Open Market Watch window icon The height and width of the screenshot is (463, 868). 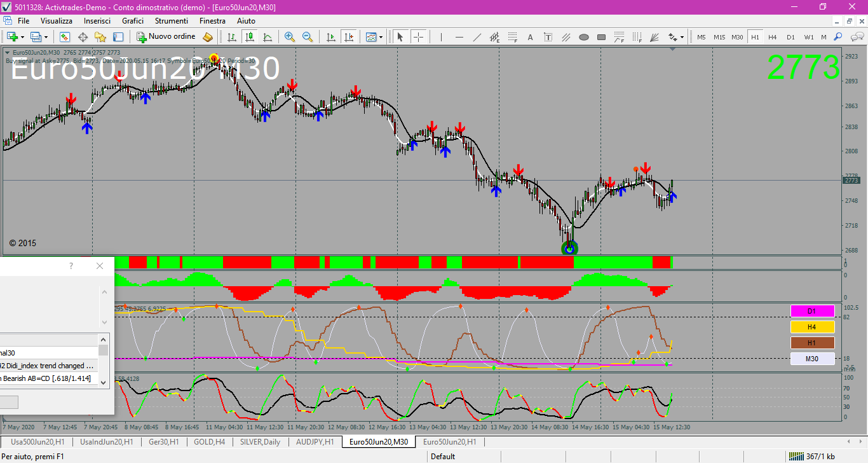[65, 37]
